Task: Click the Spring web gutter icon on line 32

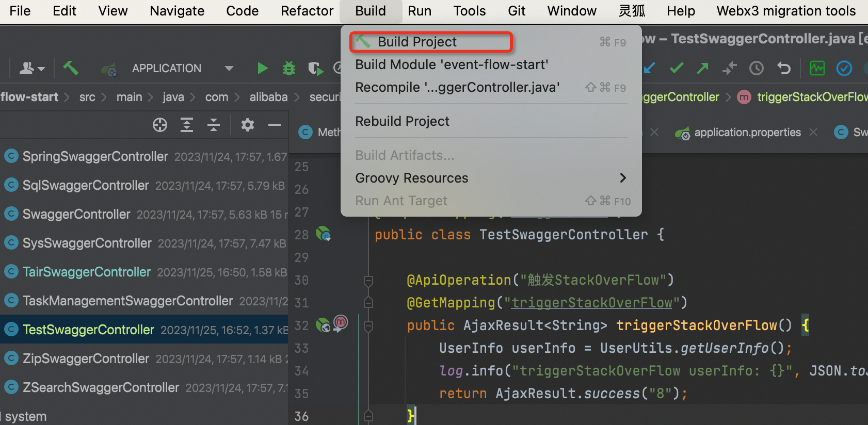Action: point(323,325)
